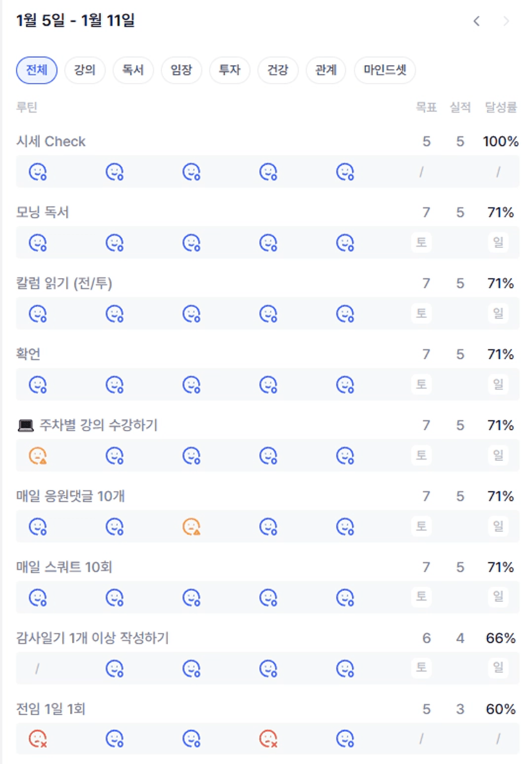Screen dimensions: 532x764
Task: Select the 전체 category tab
Action: click(x=37, y=70)
